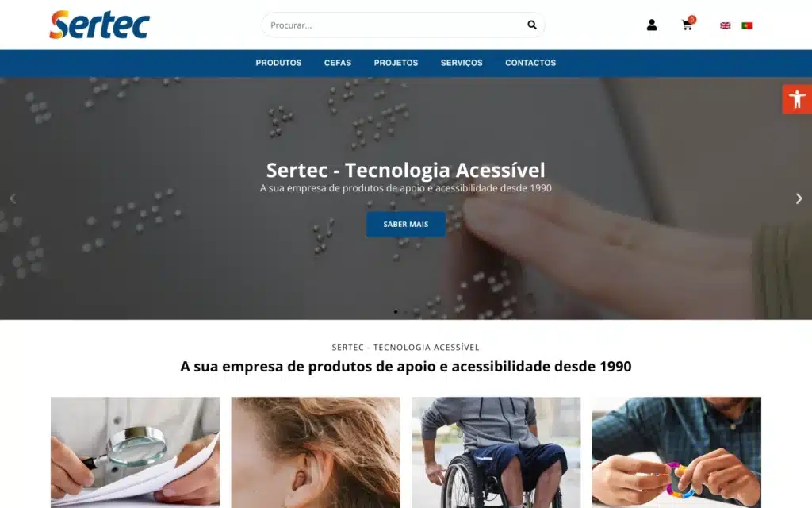This screenshot has width=812, height=508.
Task: Open the magnifying glass category image
Action: coord(135,452)
